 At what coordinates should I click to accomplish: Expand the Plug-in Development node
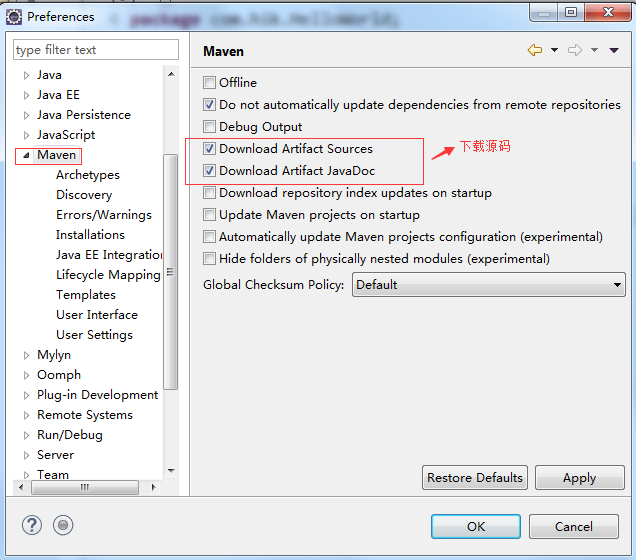point(26,395)
